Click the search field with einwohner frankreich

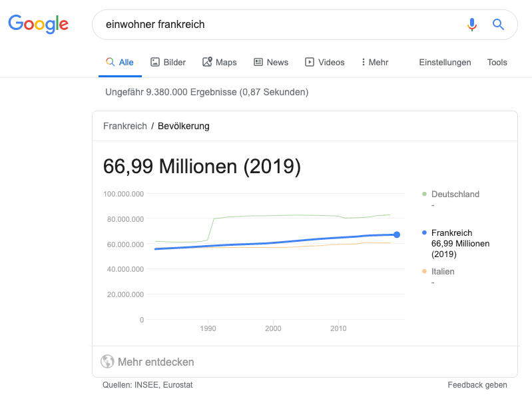click(x=282, y=25)
